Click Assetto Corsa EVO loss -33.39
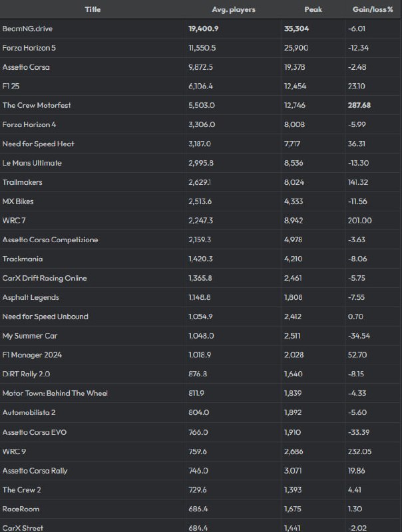The width and height of the screenshot is (402, 532). (359, 432)
